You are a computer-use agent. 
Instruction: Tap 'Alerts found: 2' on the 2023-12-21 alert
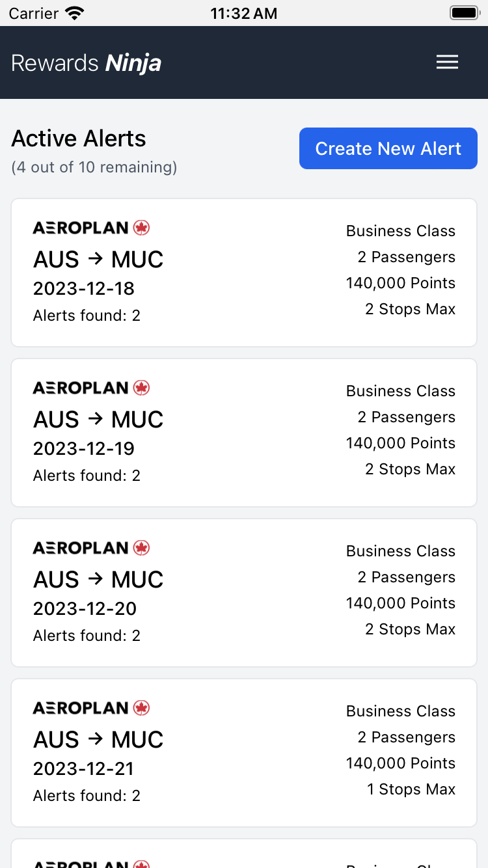click(87, 796)
